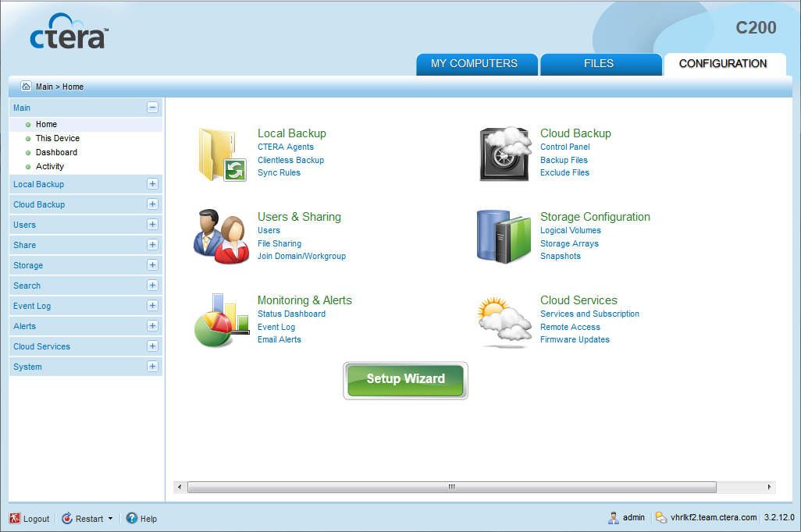Expand the System sidebar section
The image size is (801, 532).
coord(152,366)
